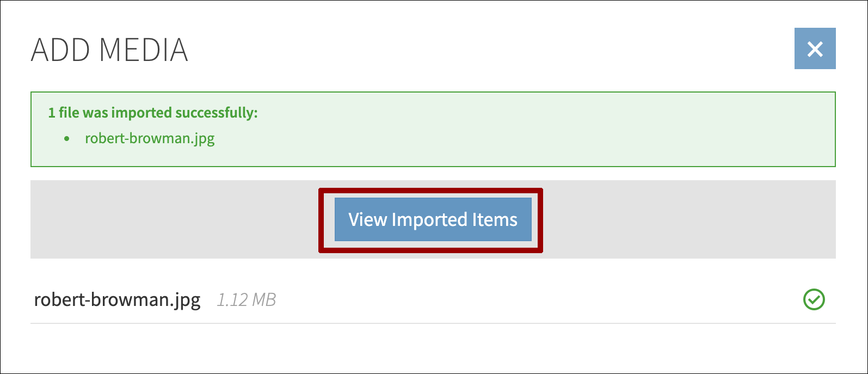Click the gray bar surrounding the imported items button

pos(163,219)
